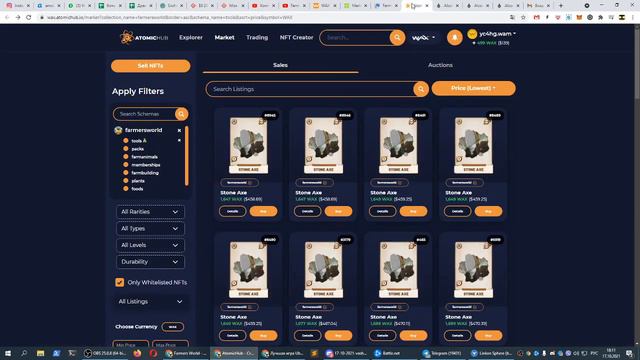Open the NFT Creator menu
Screen dimensions: 640x360
pyautogui.click(x=296, y=38)
